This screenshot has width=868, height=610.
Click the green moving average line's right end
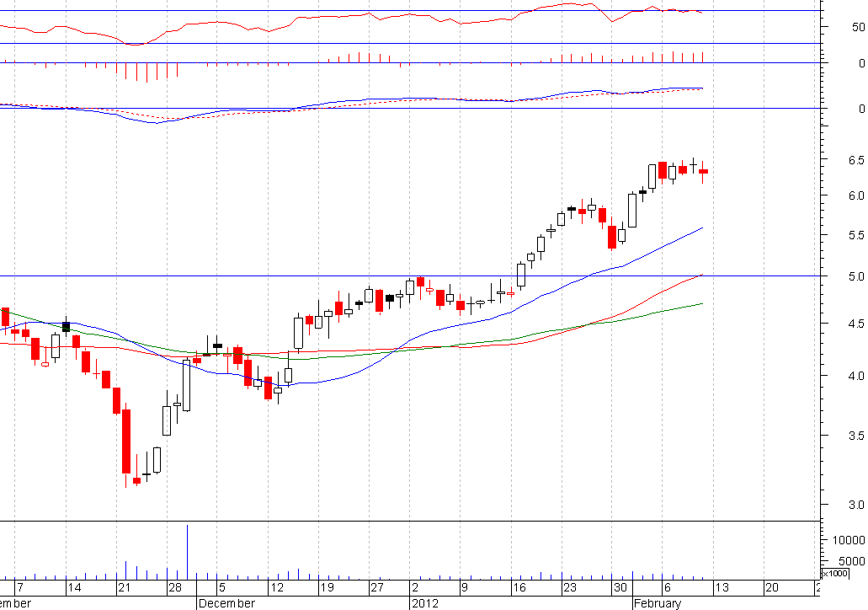(x=700, y=304)
